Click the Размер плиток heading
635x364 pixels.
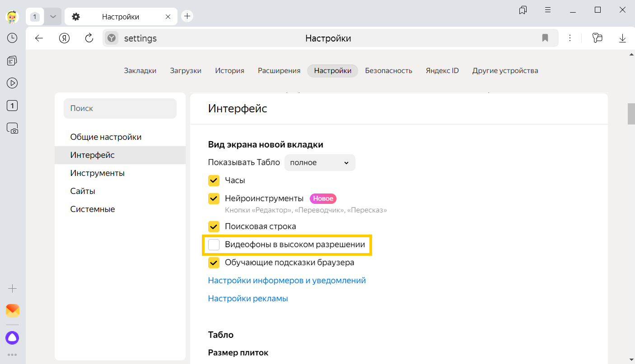point(238,353)
